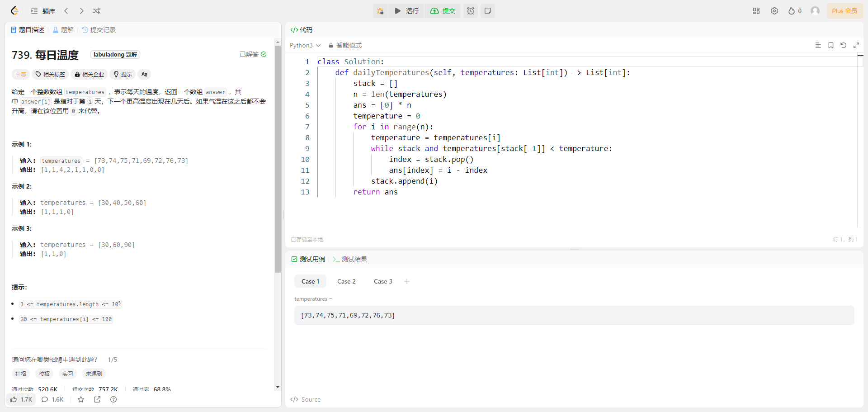Screen dimensions: 868x412
Task: Click the '行 1, 列 1' cursor position status
Action: pos(845,239)
